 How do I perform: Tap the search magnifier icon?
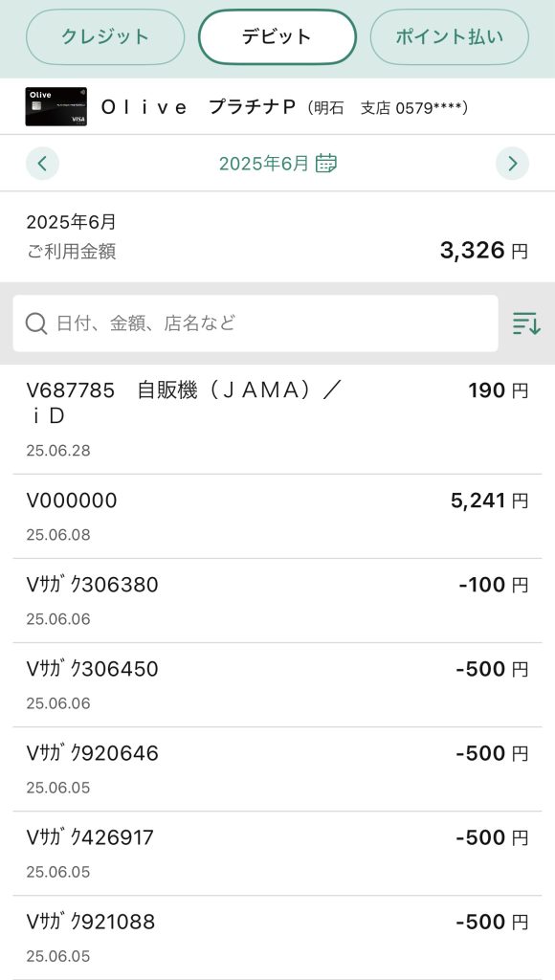(36, 323)
